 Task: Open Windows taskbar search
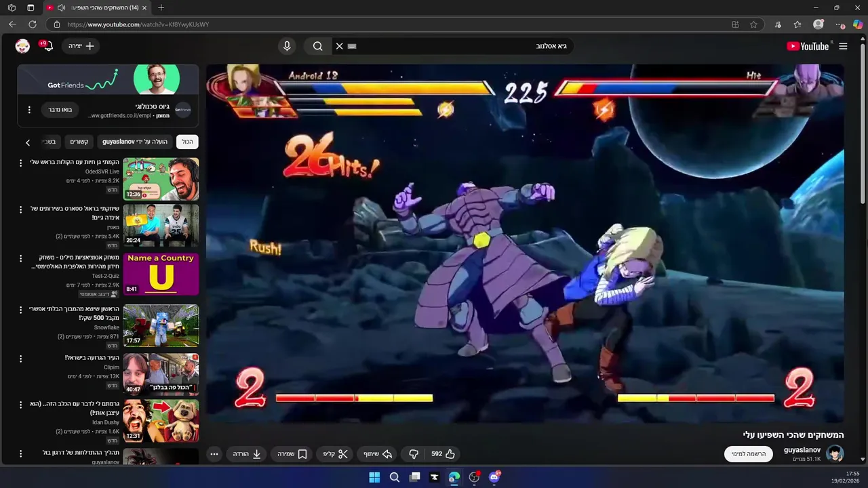394,477
